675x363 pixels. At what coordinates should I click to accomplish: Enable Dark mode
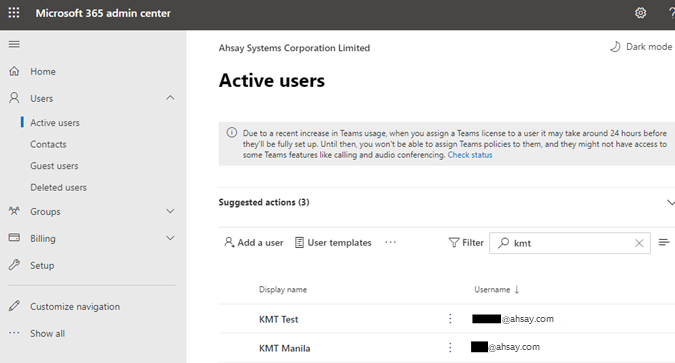[x=641, y=47]
